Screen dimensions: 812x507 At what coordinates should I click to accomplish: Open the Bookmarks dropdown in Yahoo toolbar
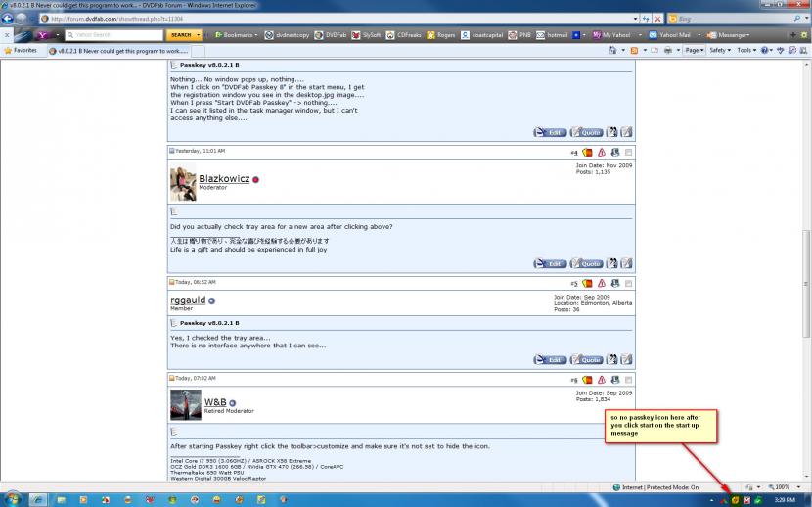(x=236, y=35)
